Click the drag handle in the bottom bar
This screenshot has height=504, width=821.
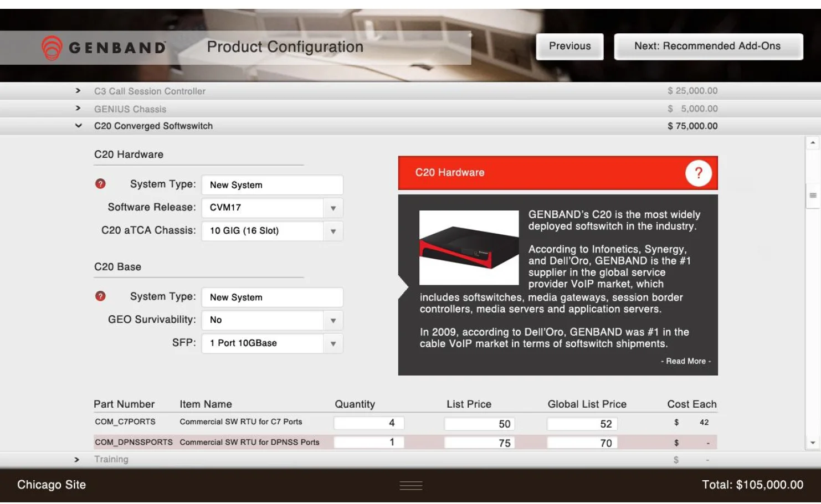[x=411, y=486]
